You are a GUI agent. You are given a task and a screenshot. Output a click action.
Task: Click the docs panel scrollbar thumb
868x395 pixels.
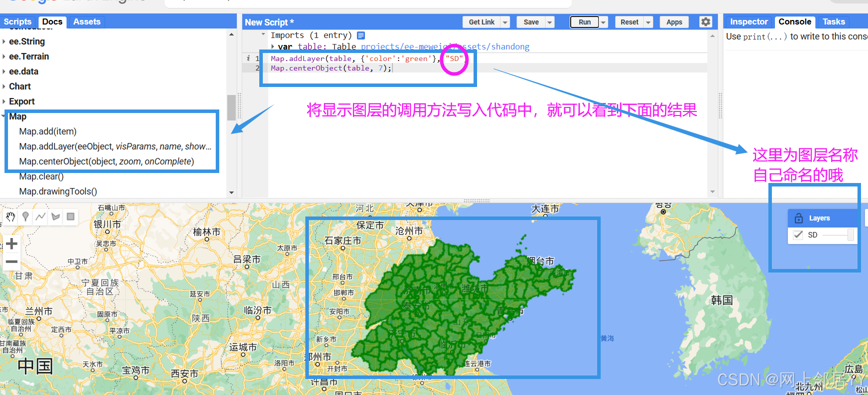point(231,107)
